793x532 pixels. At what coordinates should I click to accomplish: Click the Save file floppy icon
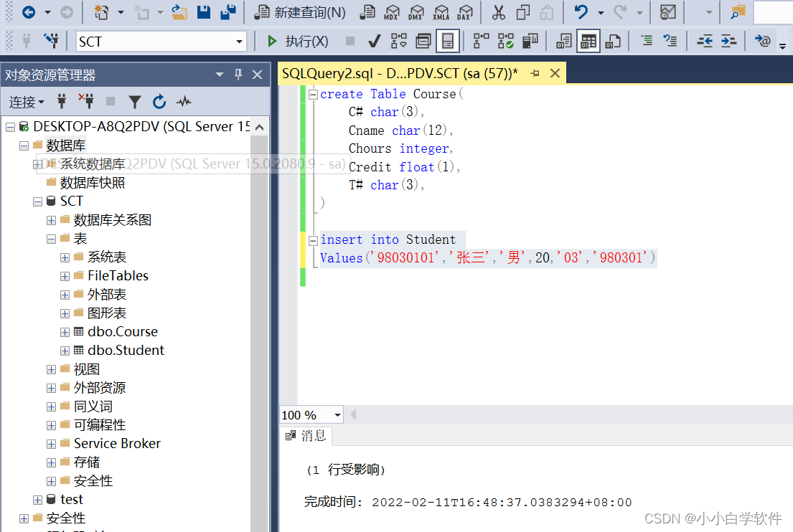(203, 12)
